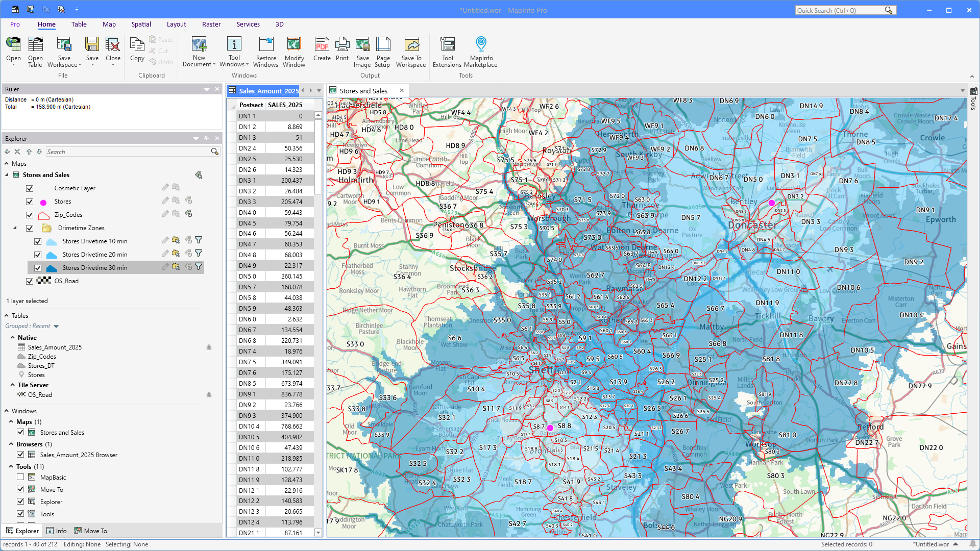Toggle OS_Road layer visibility checkbox
Screen dimensions: 980x551
click(x=30, y=281)
